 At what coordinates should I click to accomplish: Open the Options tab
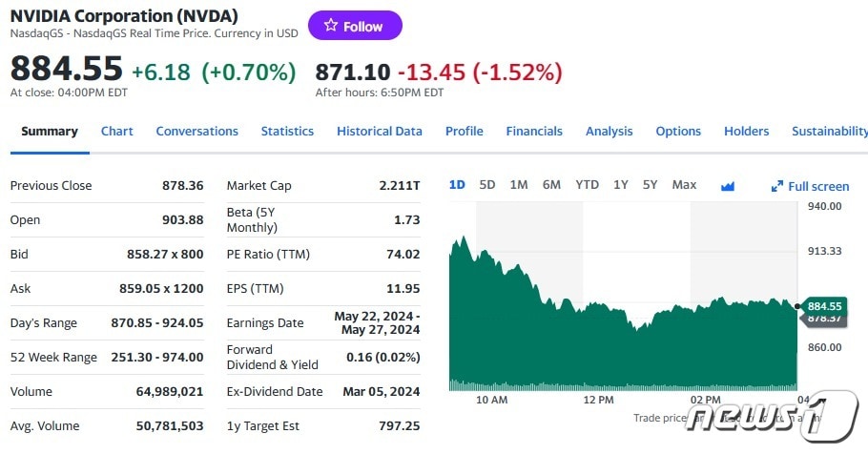678,132
